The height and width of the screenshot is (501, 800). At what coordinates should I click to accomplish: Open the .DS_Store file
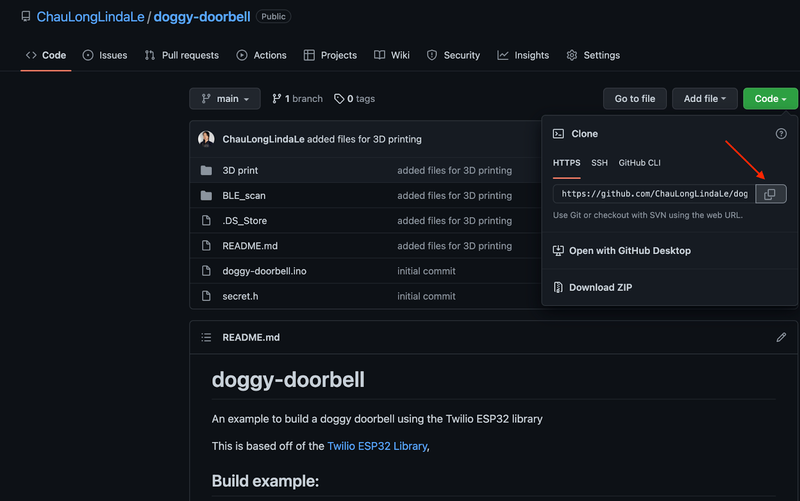pyautogui.click(x=244, y=220)
